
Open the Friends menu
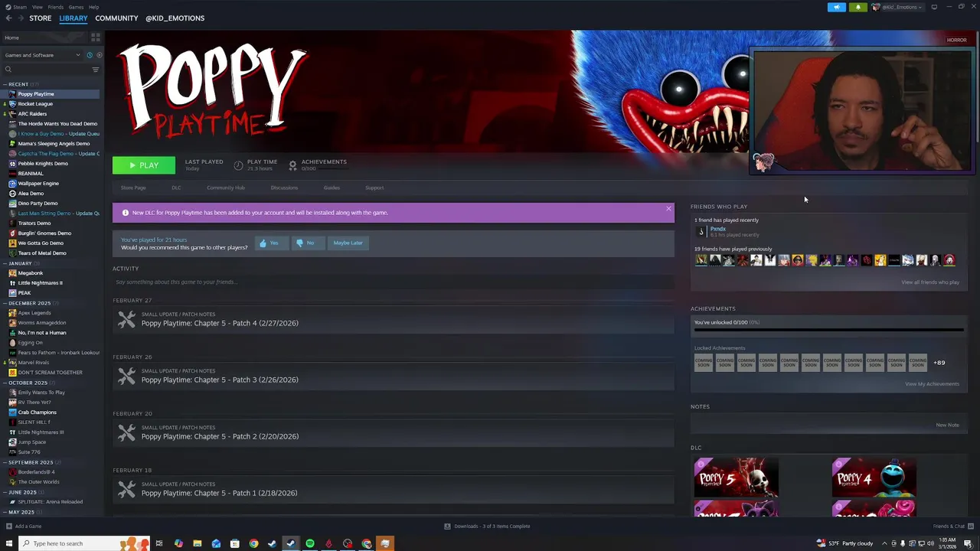(56, 7)
